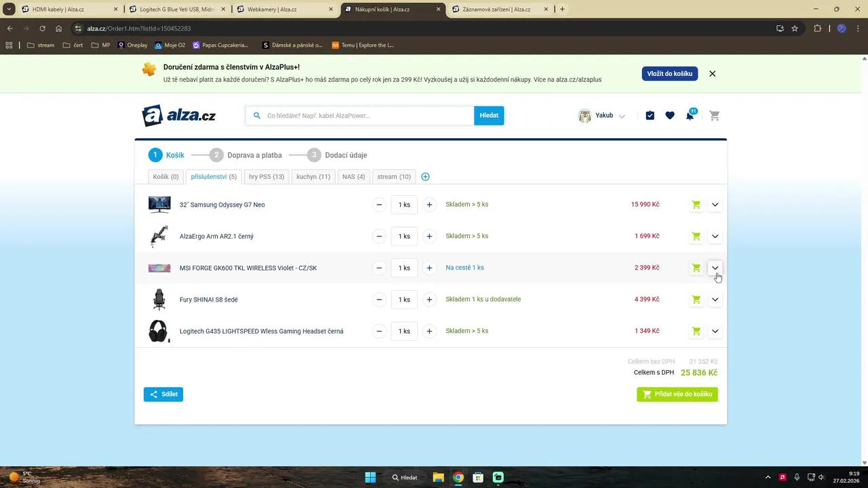Open Chrome from the taskbar

point(458,477)
